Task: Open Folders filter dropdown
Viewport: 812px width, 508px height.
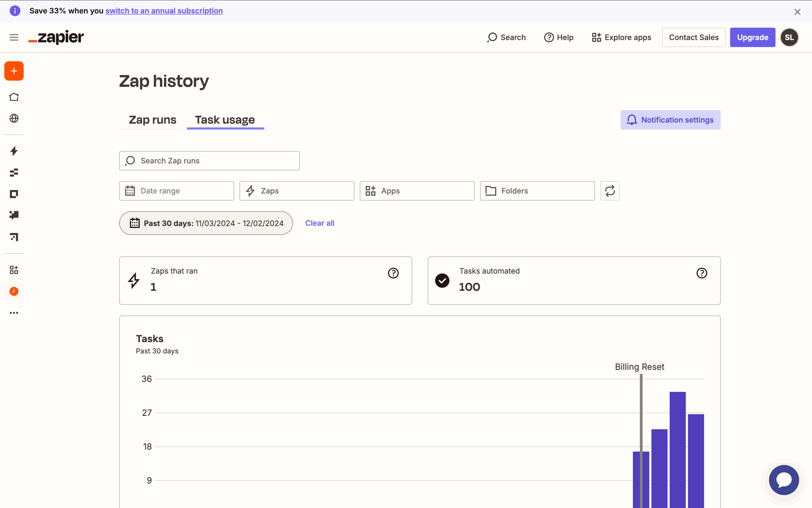Action: pos(537,191)
